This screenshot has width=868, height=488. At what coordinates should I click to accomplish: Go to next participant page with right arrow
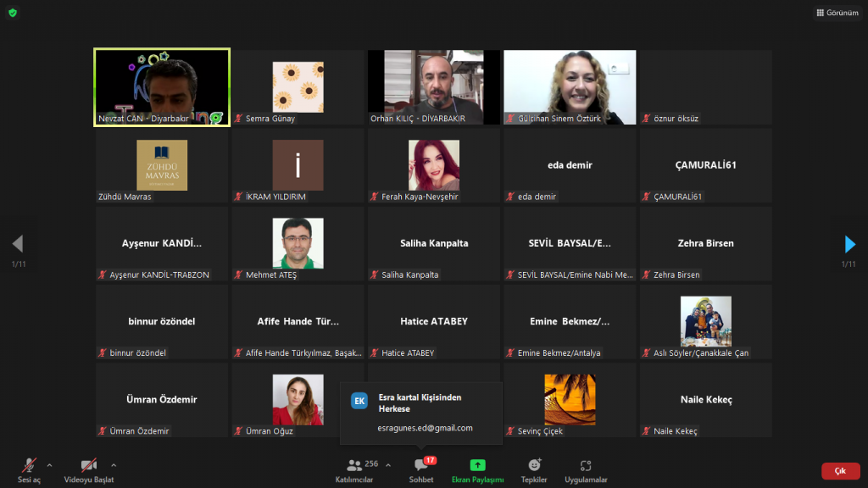[850, 245]
